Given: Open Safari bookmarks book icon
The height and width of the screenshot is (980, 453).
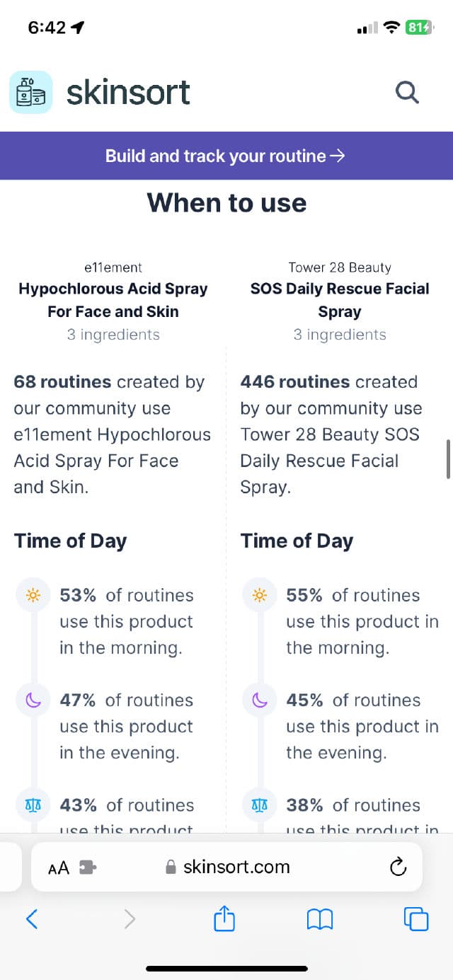Looking at the screenshot, I should pyautogui.click(x=320, y=919).
